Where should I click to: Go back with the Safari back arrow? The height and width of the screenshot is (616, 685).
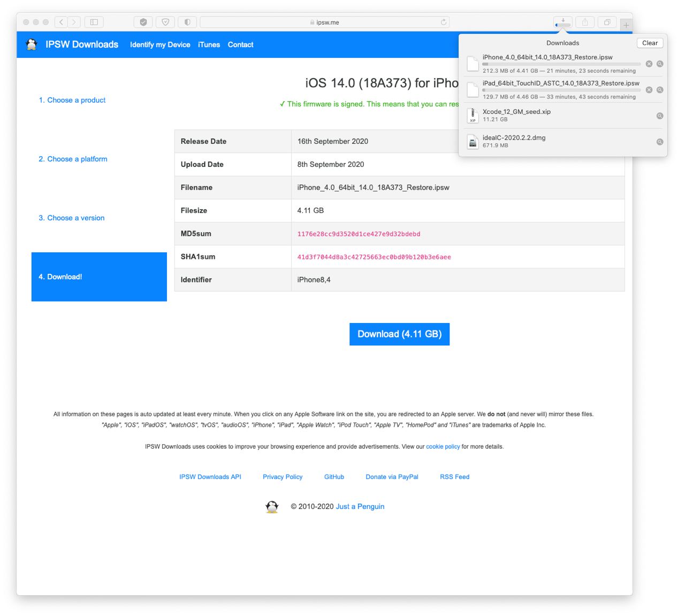pyautogui.click(x=62, y=22)
